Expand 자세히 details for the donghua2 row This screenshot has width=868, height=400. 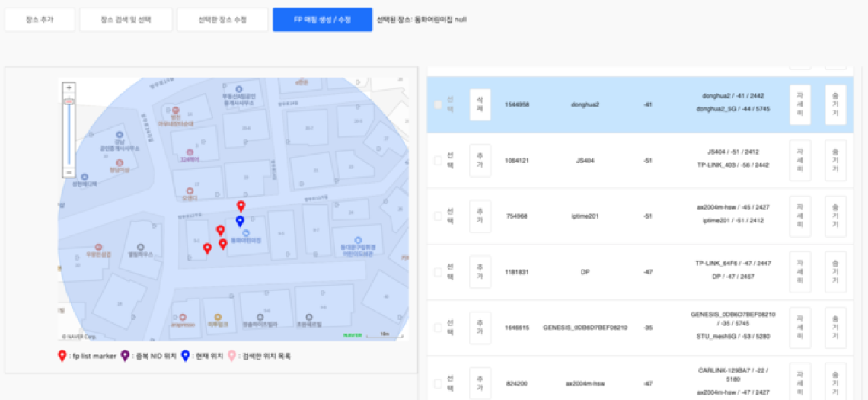tap(799, 105)
